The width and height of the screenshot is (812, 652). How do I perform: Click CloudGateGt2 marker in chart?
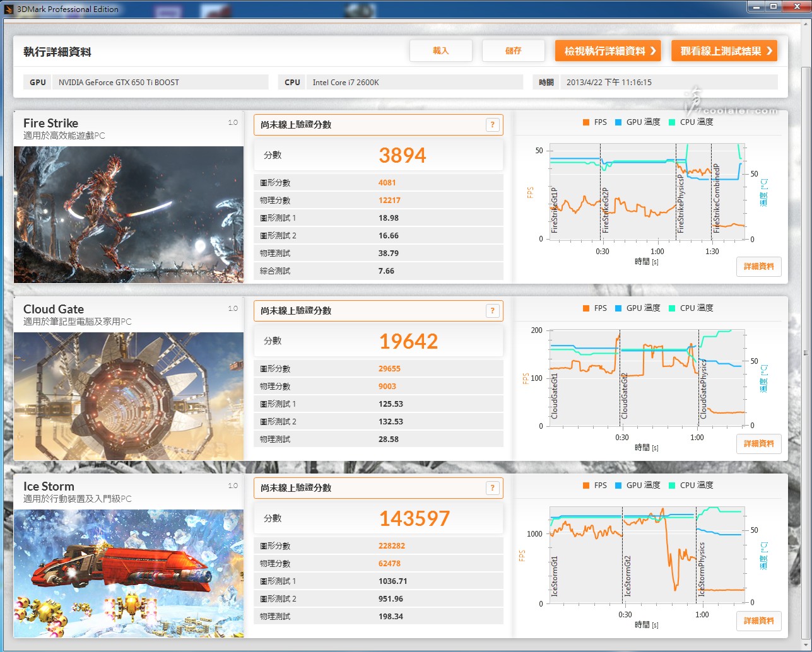625,396
